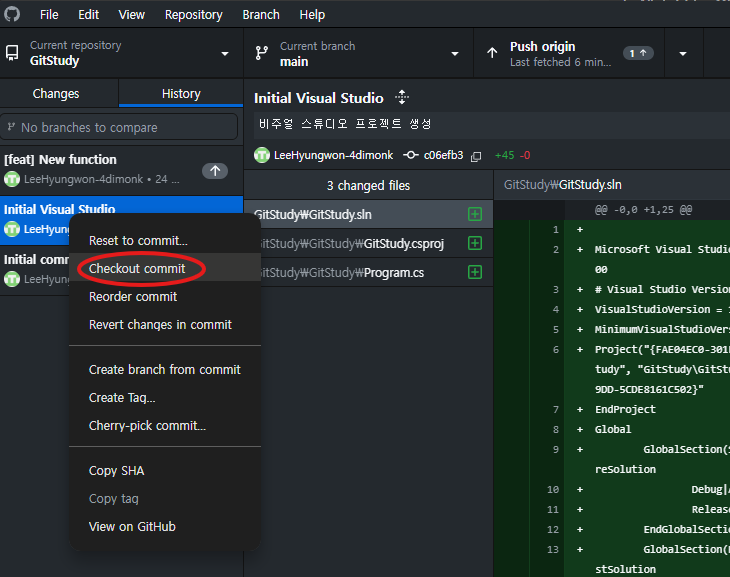Expand the Current repository GitStudy dropdown
Screen dimensions: 730x577
tap(122, 53)
